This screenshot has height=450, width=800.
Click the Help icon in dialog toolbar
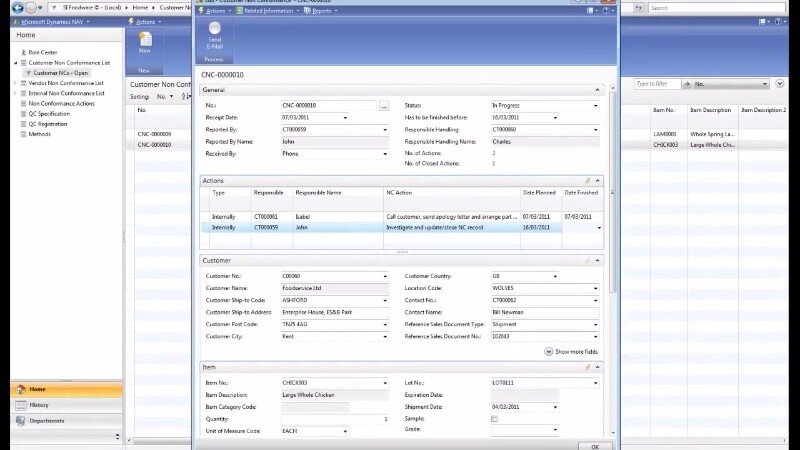[x=606, y=10]
